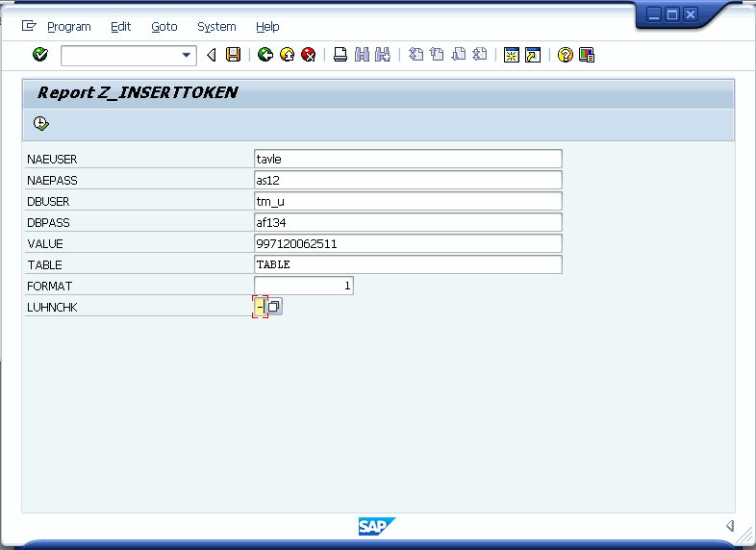Open the Program menu
The image size is (756, 550).
pyautogui.click(x=69, y=27)
